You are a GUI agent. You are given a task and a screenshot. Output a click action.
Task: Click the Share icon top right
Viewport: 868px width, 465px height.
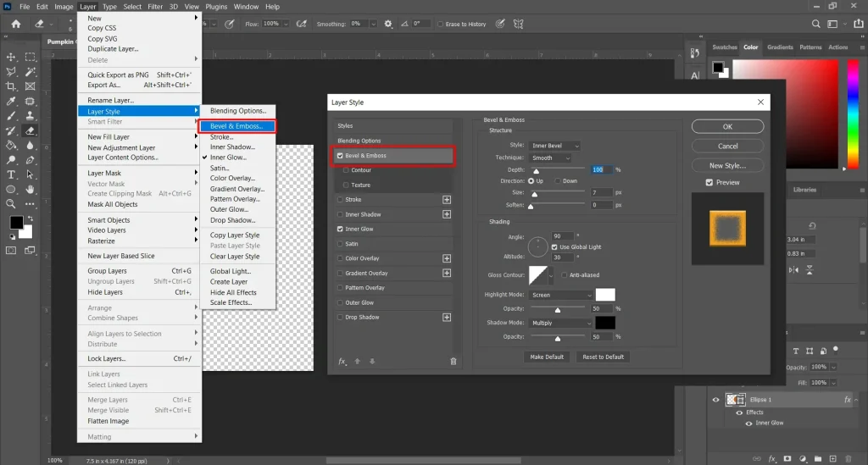point(859,24)
